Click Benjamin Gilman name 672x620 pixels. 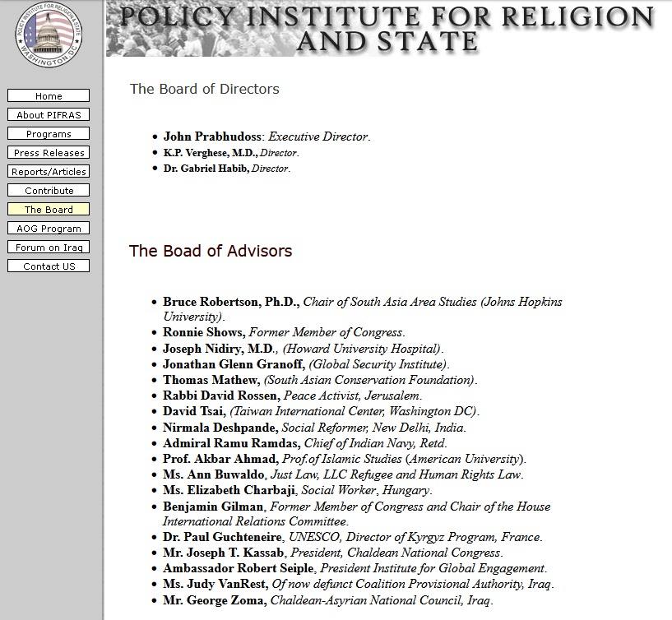213,507
